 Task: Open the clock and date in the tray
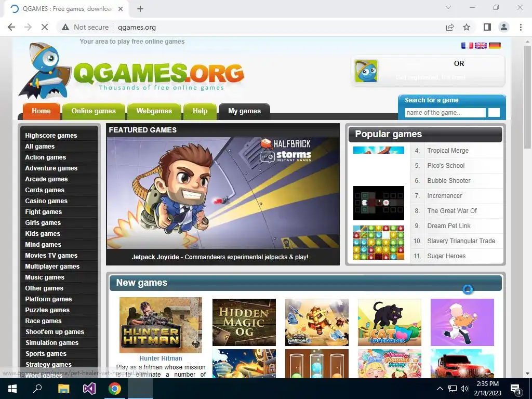487,389
